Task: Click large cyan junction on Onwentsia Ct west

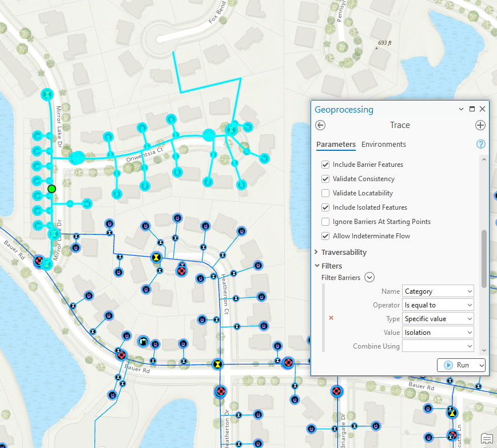Action: point(77,158)
